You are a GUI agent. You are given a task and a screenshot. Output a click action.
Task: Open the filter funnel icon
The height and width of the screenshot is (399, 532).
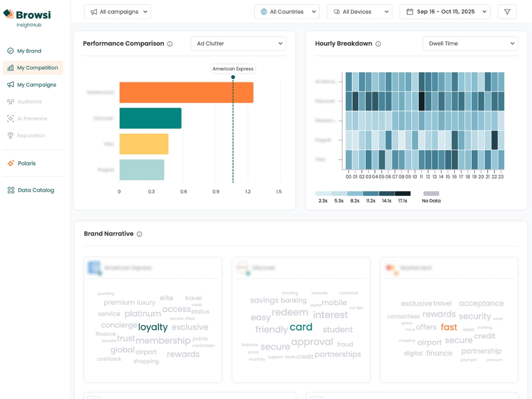pyautogui.click(x=507, y=12)
